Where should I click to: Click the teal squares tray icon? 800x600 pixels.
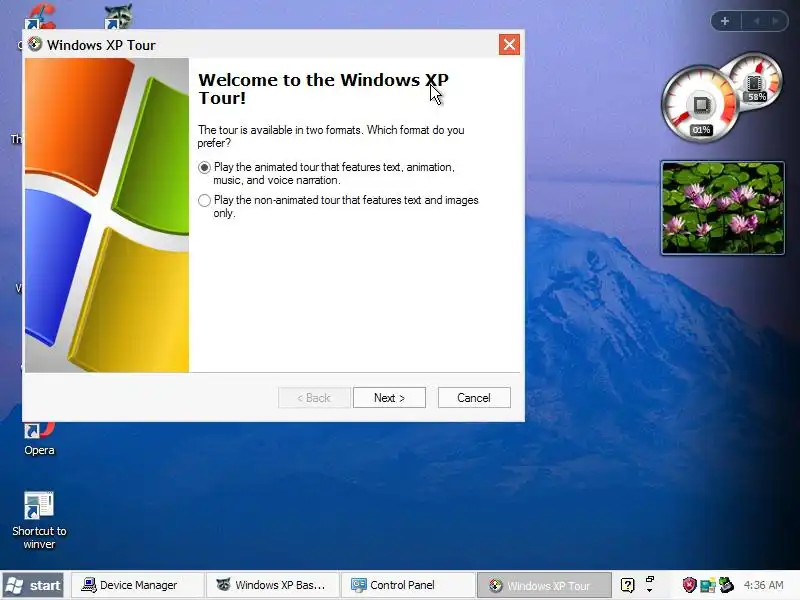click(x=708, y=585)
